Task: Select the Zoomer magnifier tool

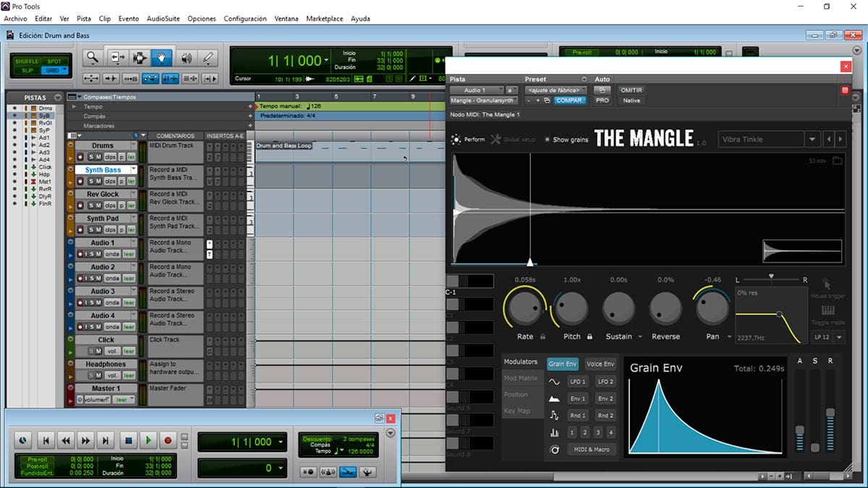Action: tap(93, 58)
